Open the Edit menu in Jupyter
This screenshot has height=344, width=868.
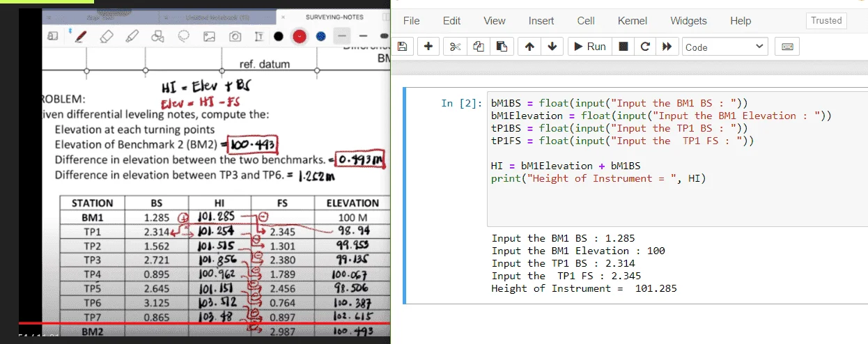pyautogui.click(x=451, y=21)
